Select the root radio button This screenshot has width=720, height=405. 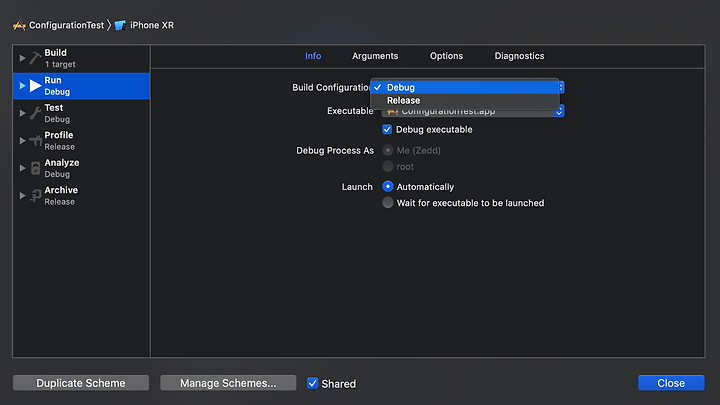tap(388, 166)
